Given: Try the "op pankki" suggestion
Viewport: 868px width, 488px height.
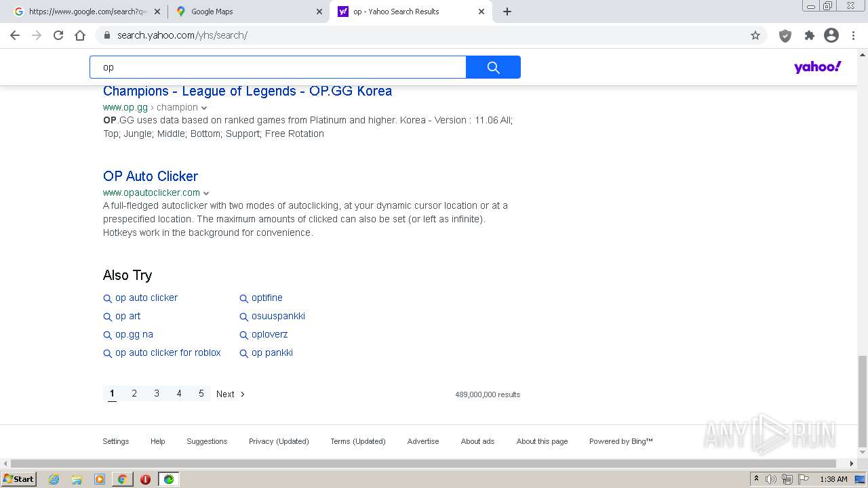Looking at the screenshot, I should (x=272, y=352).
